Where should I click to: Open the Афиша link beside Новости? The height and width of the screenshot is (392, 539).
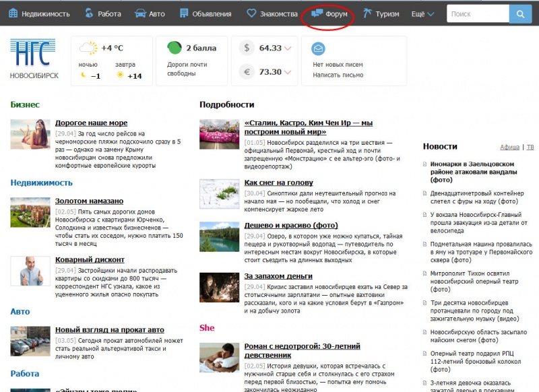pos(509,147)
